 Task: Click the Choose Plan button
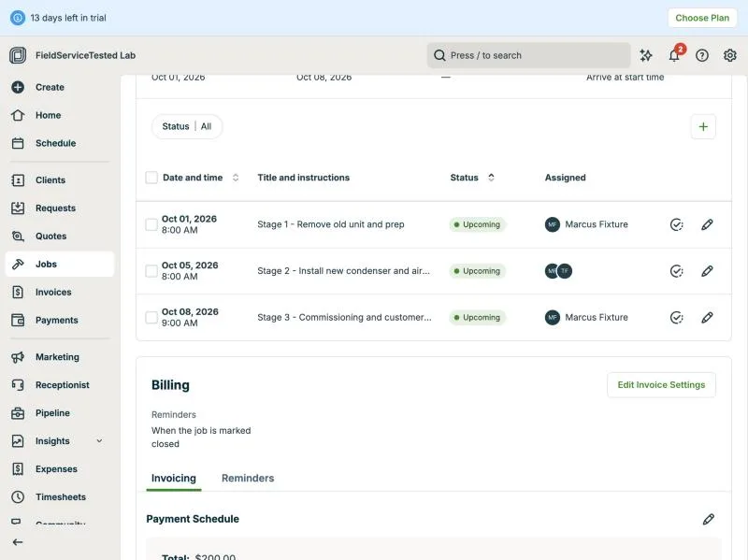[702, 18]
